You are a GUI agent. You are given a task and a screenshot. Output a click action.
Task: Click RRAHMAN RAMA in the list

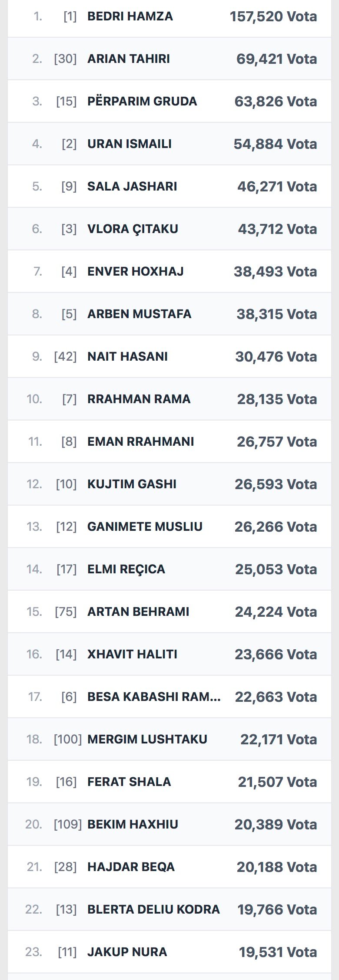[139, 399]
